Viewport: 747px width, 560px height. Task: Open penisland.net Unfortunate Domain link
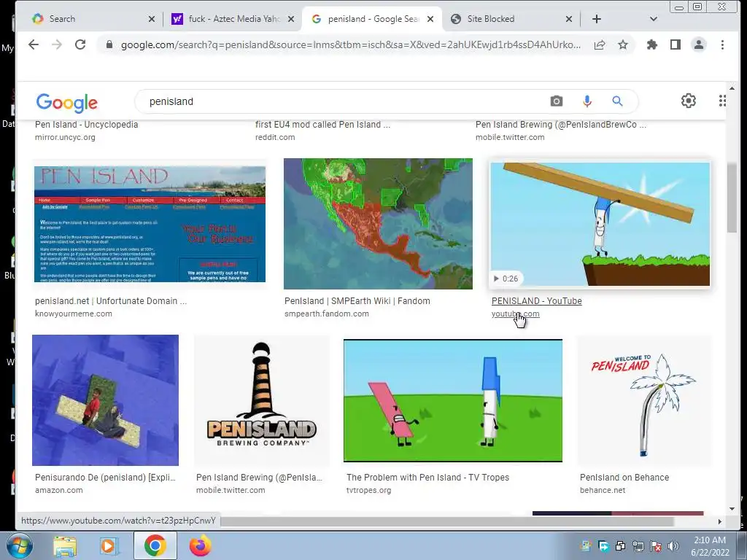coord(111,301)
